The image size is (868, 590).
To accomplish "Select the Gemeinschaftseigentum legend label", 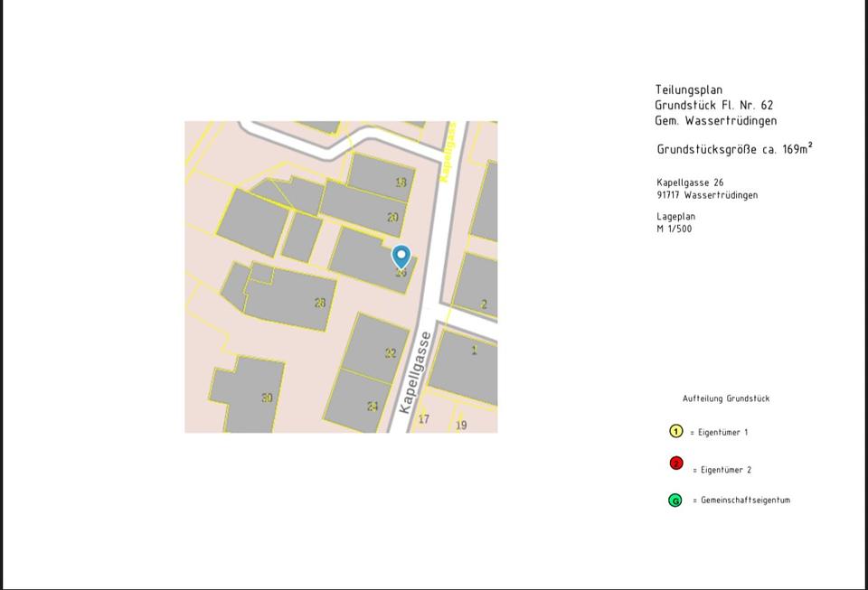I will (x=745, y=501).
